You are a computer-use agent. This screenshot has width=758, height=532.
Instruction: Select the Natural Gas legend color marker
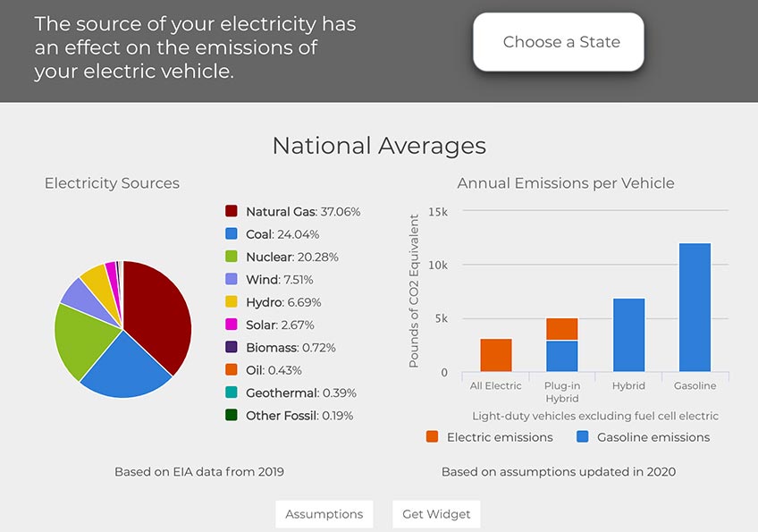point(233,212)
